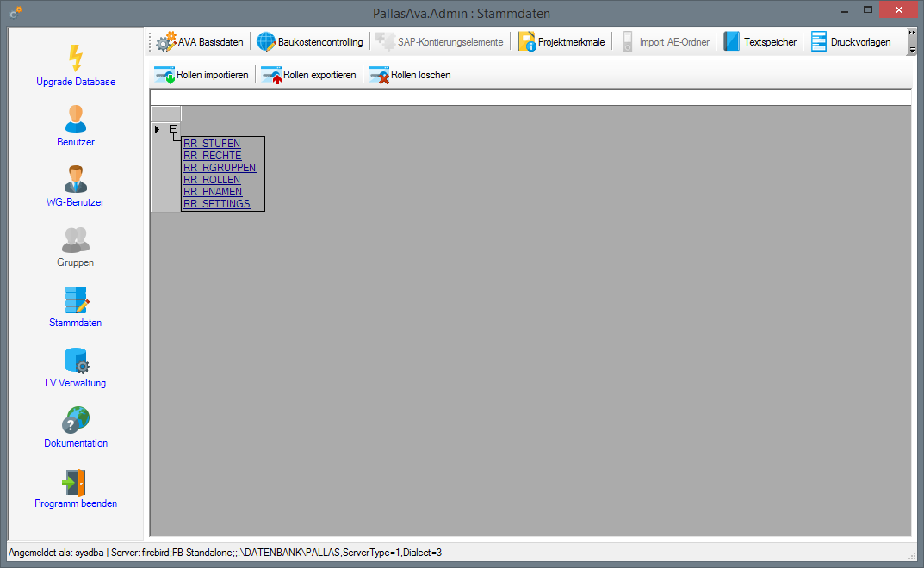The height and width of the screenshot is (568, 924).
Task: Collapse the tree node with minus box
Action: coord(173,128)
